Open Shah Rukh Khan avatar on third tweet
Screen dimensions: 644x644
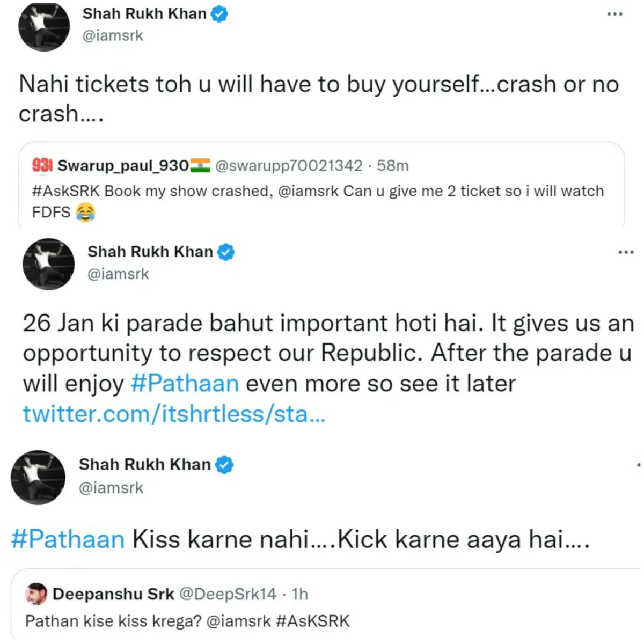click(38, 477)
